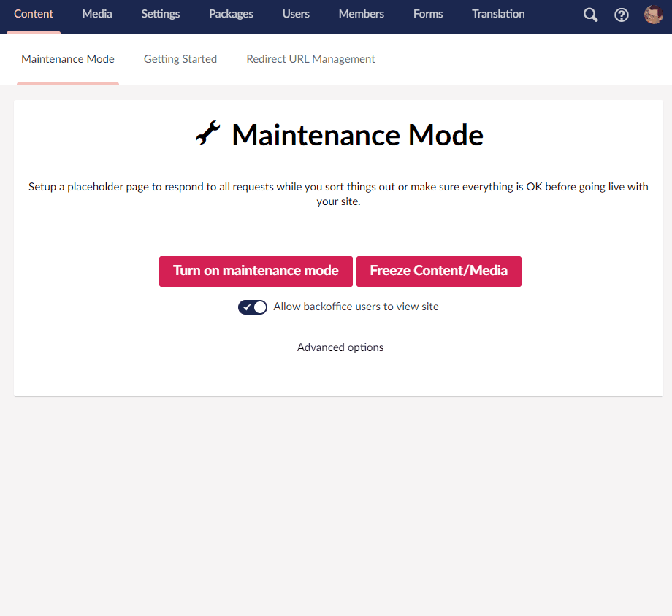Select the Maintenance Mode tab
The image size is (672, 616).
pyautogui.click(x=67, y=59)
